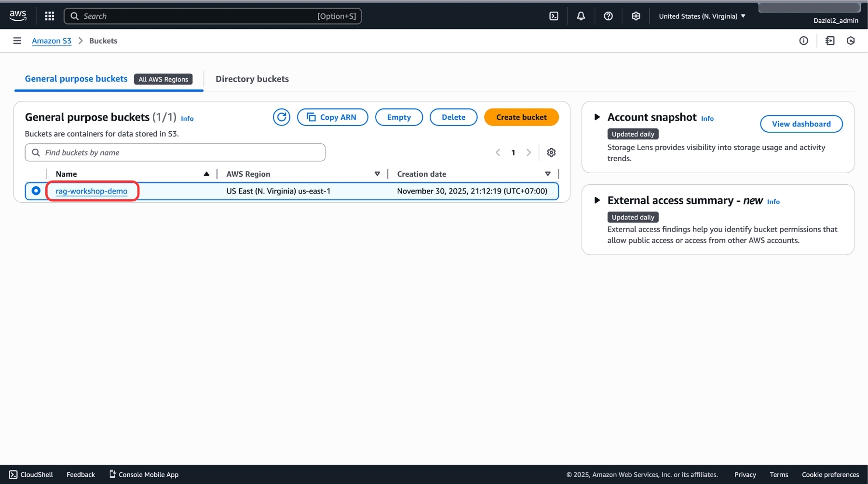Image resolution: width=868 pixels, height=484 pixels.
Task: Toggle the side navigation hamburger menu
Action: point(17,41)
